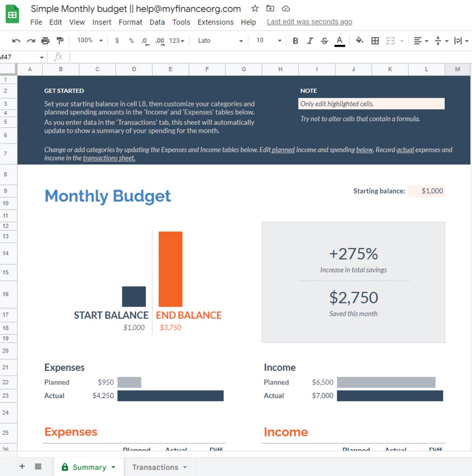Switch to the Summary sheet tab

[x=90, y=467]
